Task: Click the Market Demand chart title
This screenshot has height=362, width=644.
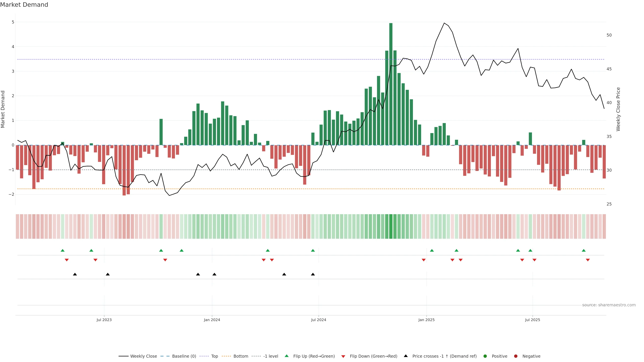Action: point(24,5)
